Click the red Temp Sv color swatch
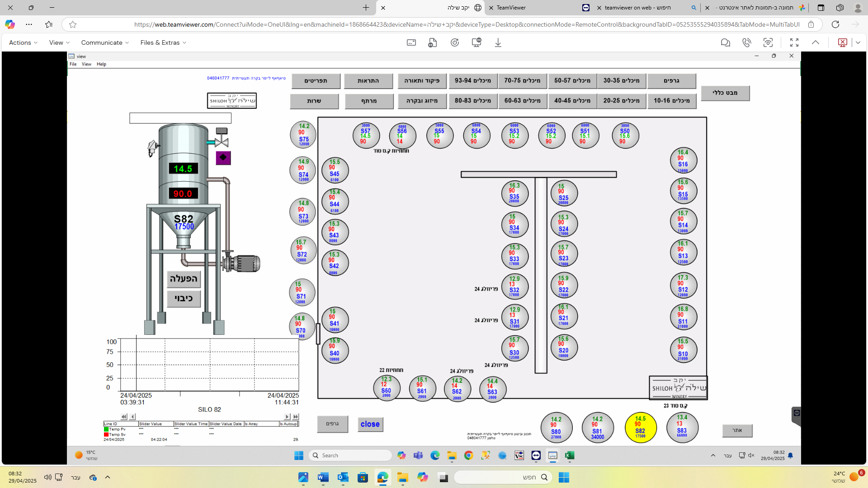Image resolution: width=868 pixels, height=488 pixels. (x=106, y=434)
